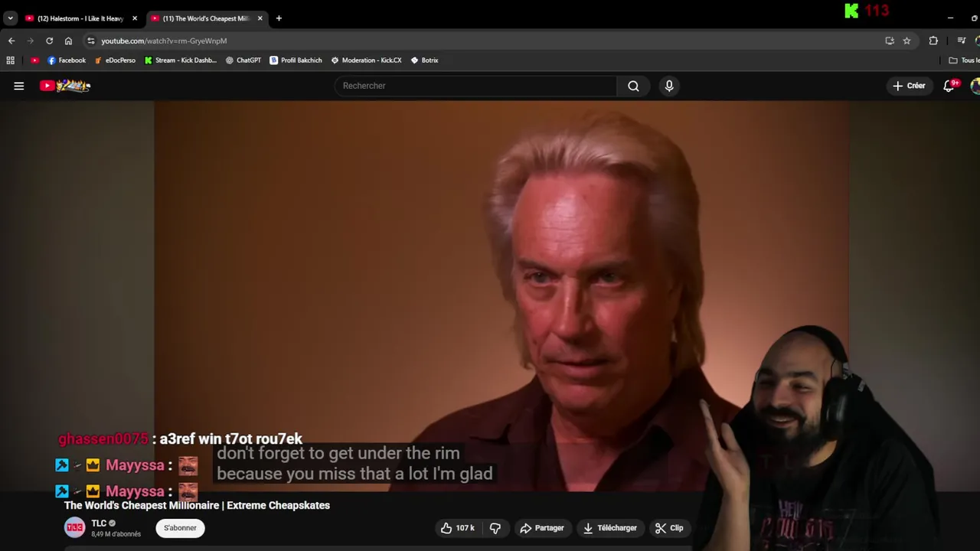
Task: Minimize the browser window
Action: 950,18
